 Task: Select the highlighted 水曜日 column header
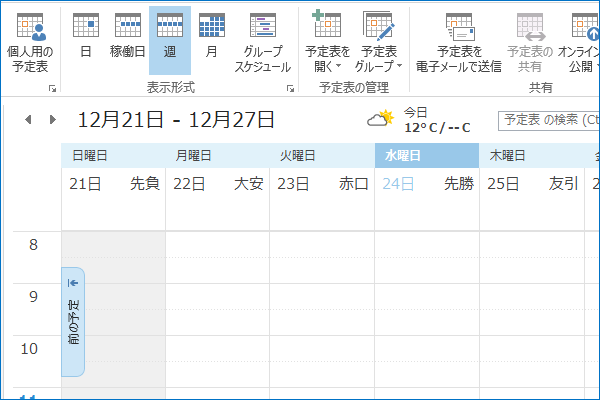coord(427,155)
